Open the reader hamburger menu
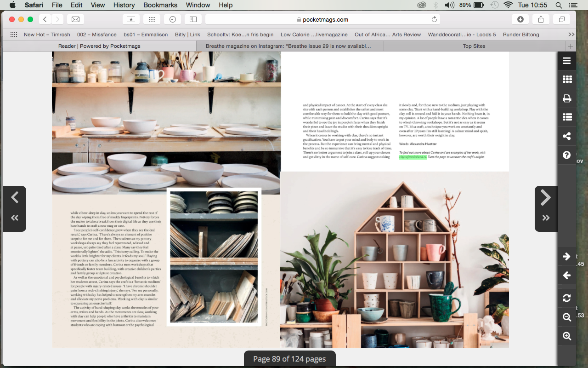 (567, 61)
